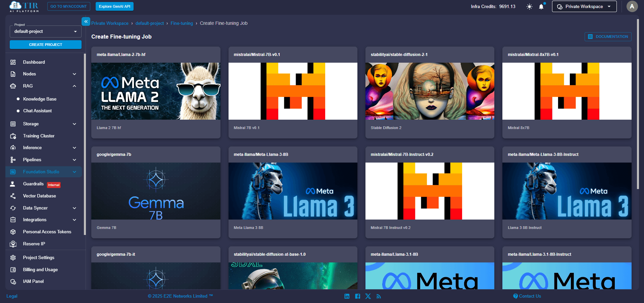Open the RSS feed footer icon
644x303 pixels.
tap(379, 296)
